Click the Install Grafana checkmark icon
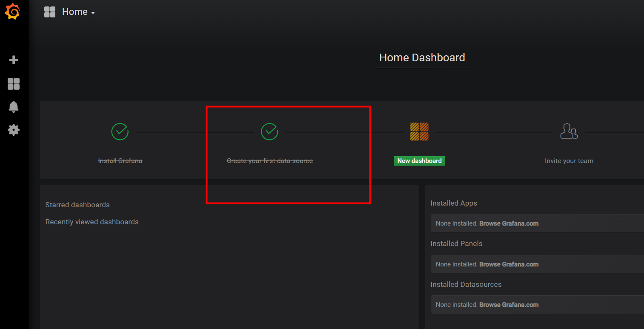Viewport: 644px width, 329px height. point(120,132)
